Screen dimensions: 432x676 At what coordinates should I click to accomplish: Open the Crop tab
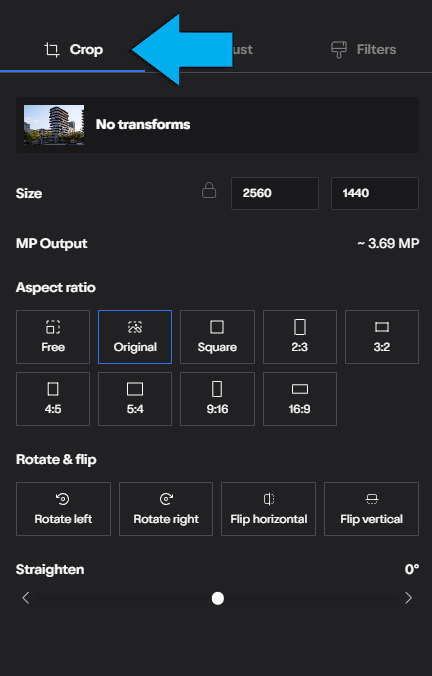point(73,50)
